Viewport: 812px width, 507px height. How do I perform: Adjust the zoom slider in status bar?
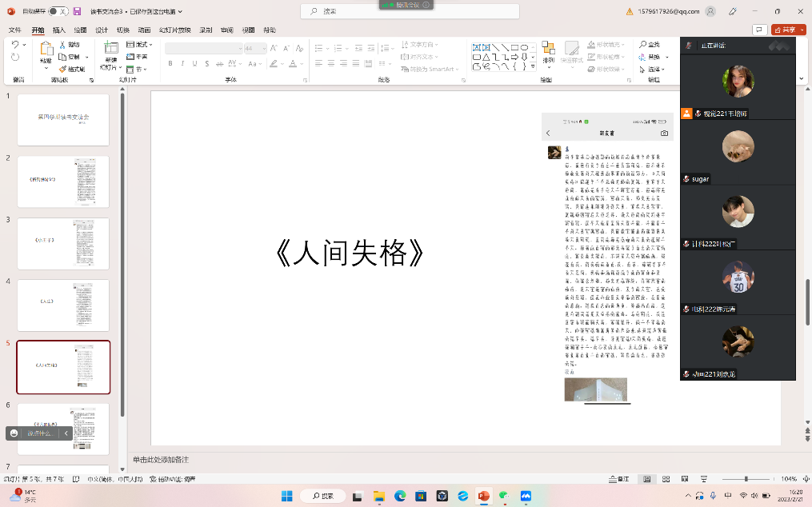(x=746, y=479)
